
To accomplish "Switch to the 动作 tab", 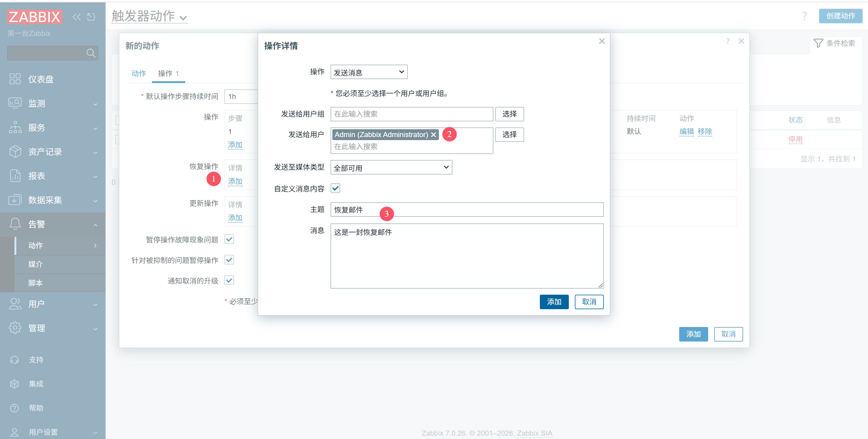I will click(138, 74).
